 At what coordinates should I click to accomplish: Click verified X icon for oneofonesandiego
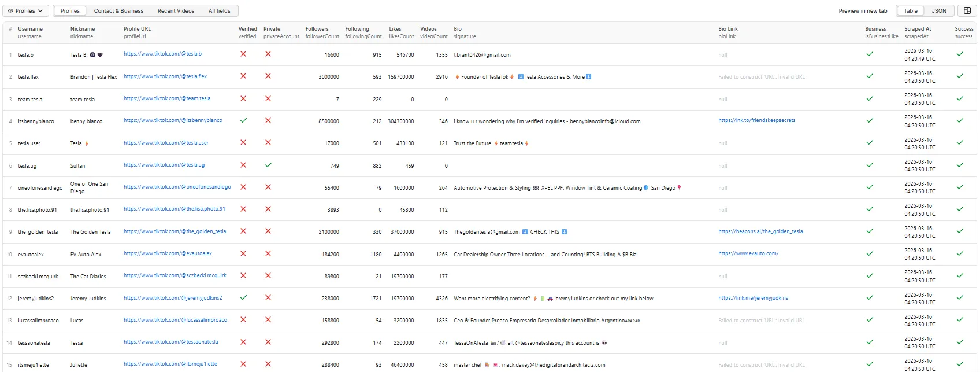point(243,187)
